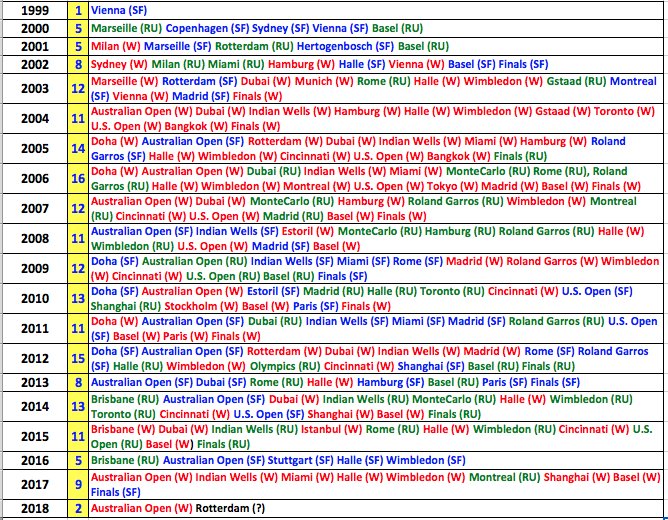Click 'Wimbledon (RU)' in the 2008 row

132,247
